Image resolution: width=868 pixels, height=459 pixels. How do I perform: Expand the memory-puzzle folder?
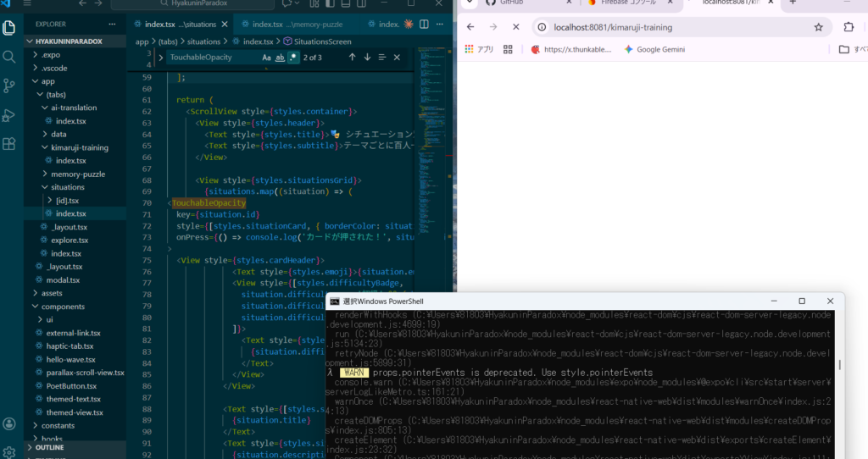pos(77,174)
